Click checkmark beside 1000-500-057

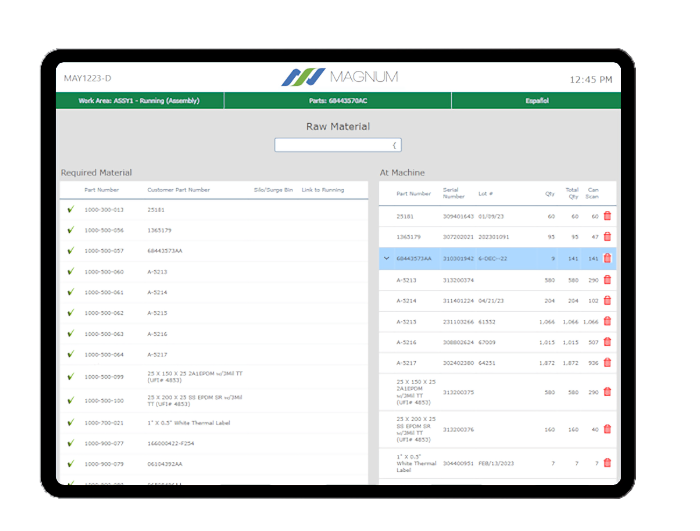71,251
